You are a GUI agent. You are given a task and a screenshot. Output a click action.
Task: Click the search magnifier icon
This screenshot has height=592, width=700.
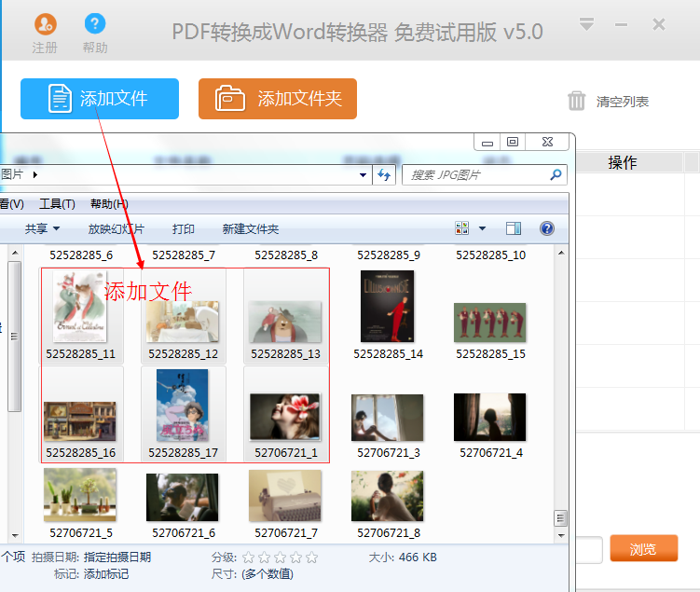(x=556, y=174)
